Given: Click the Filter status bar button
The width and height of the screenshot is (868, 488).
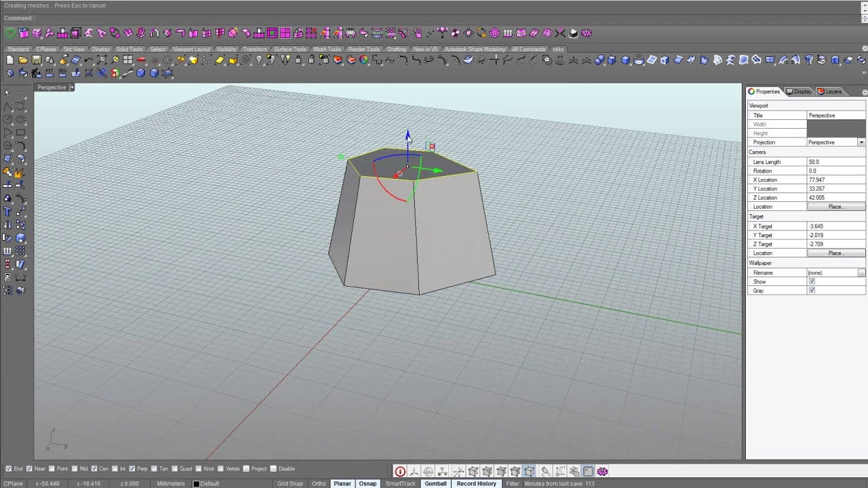Looking at the screenshot, I should click(x=513, y=483).
